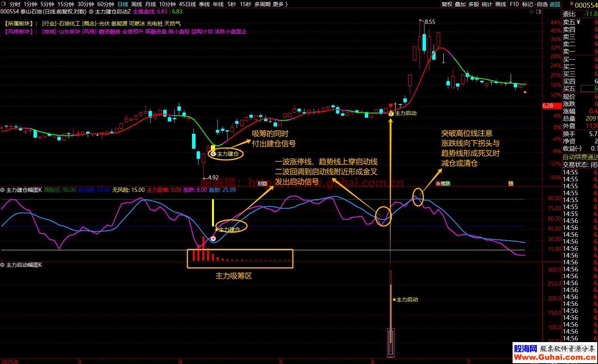The width and height of the screenshot is (598, 364).
Task: Expand the 主力建仓幅图K panel dropdown
Action: pos(3,190)
